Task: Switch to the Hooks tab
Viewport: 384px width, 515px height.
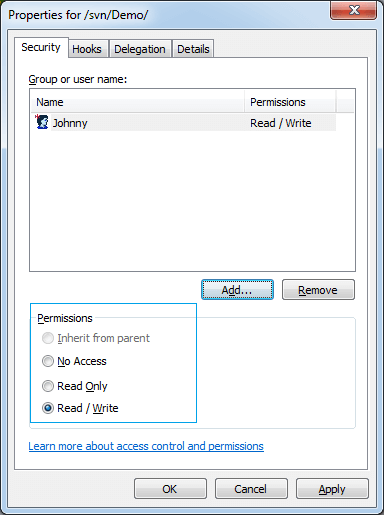Action: pyautogui.click(x=87, y=49)
